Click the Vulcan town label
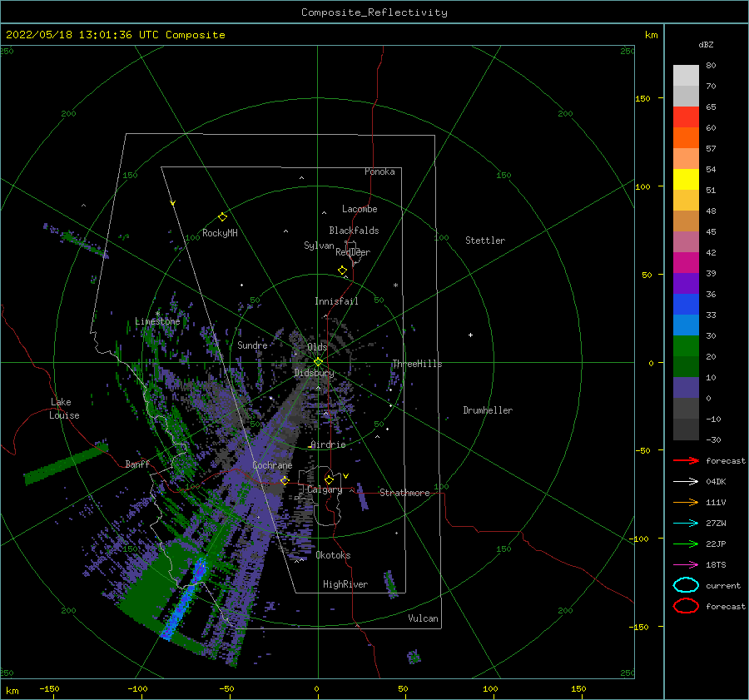Image resolution: width=749 pixels, height=700 pixels. click(x=423, y=618)
